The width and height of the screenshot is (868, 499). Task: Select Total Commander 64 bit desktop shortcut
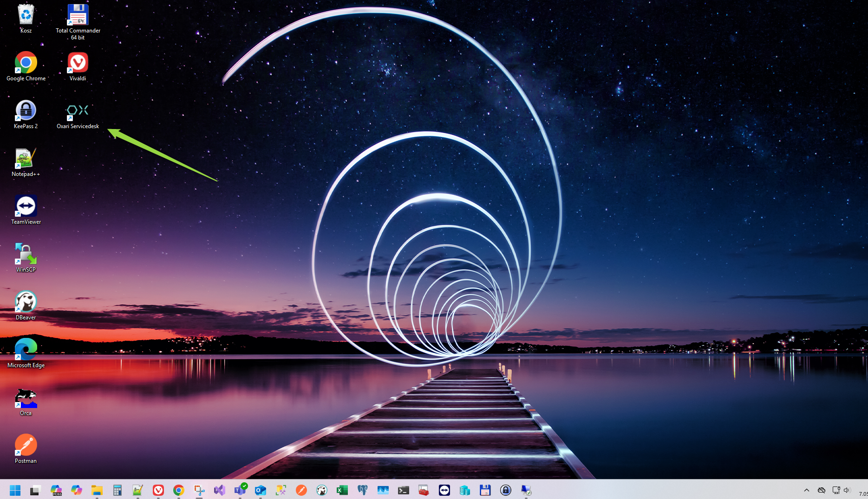tap(78, 22)
